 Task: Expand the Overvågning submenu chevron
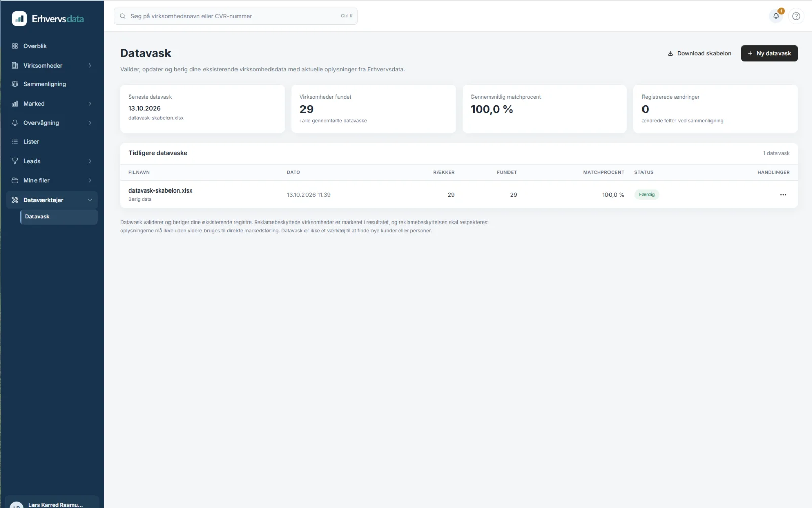[90, 123]
